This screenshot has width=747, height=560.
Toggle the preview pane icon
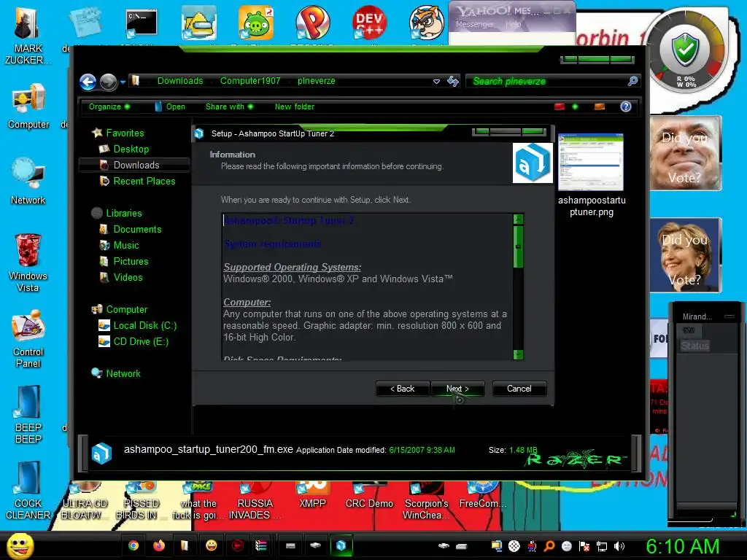tap(600, 106)
